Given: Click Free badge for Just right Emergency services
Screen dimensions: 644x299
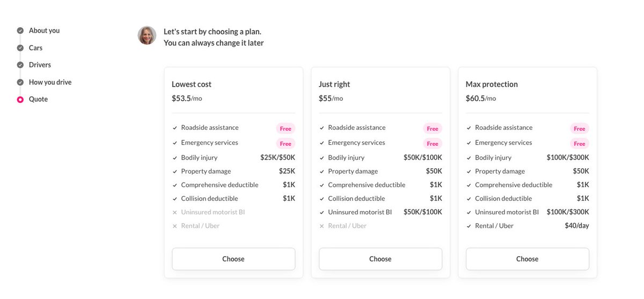Looking at the screenshot, I should pyautogui.click(x=433, y=144).
